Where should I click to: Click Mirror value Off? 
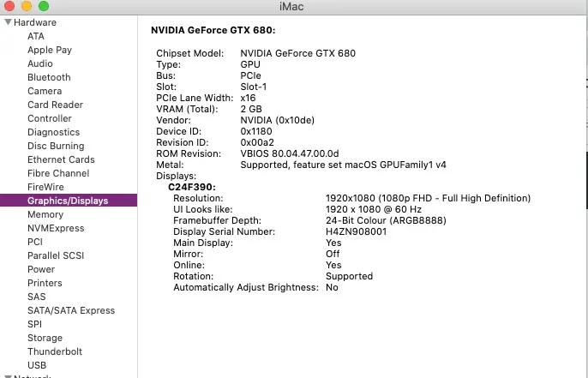click(333, 254)
